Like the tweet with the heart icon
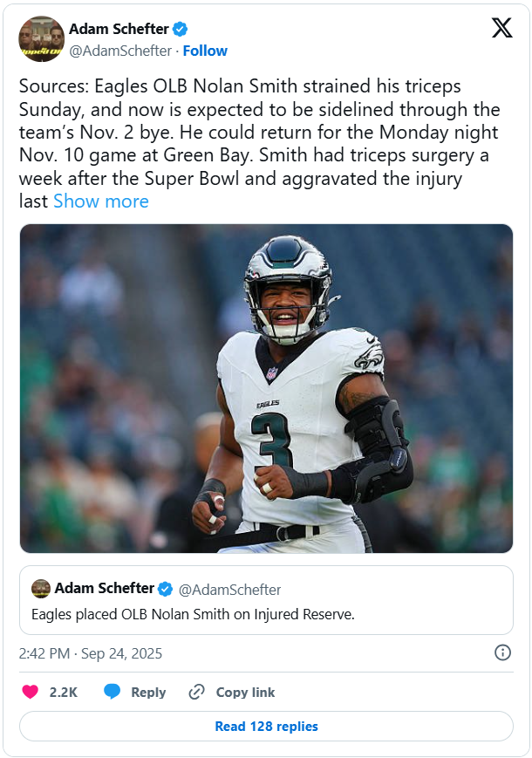 30,692
